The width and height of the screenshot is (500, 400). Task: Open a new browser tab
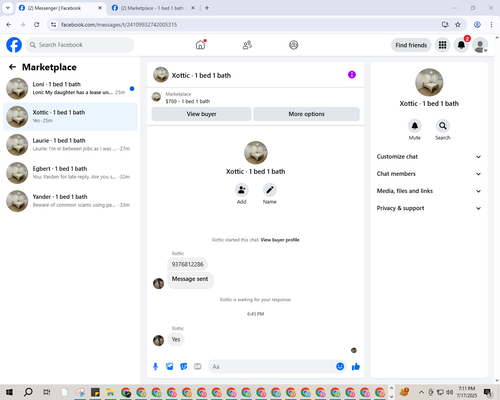[207, 8]
